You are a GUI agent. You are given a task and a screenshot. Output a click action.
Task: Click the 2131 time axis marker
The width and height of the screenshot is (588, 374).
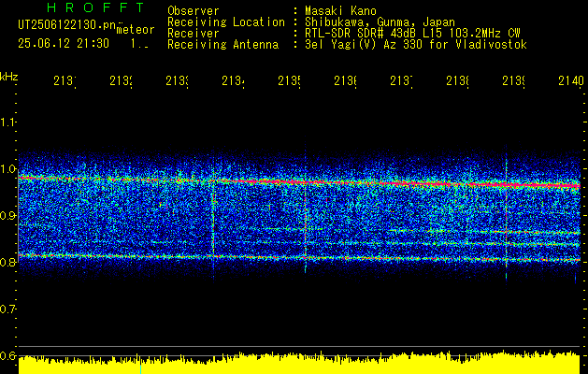(x=65, y=80)
